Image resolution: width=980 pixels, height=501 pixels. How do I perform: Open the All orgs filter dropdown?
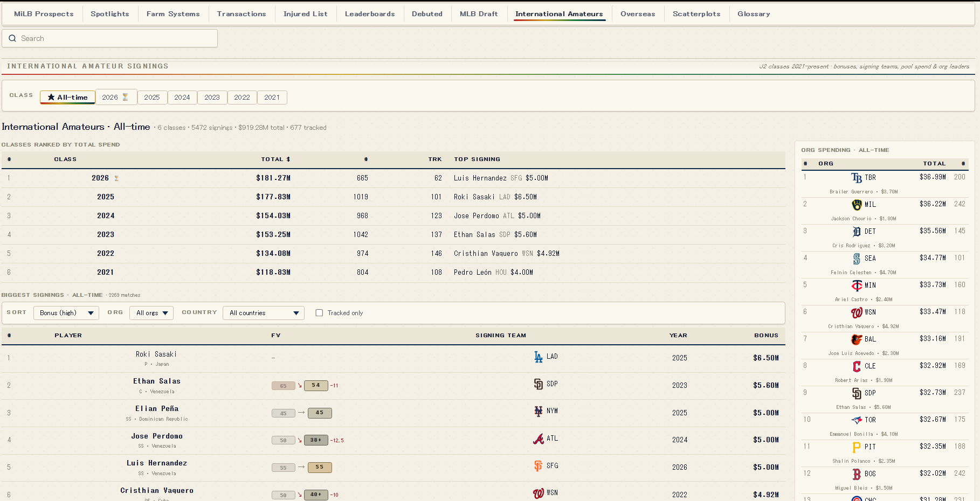point(151,313)
